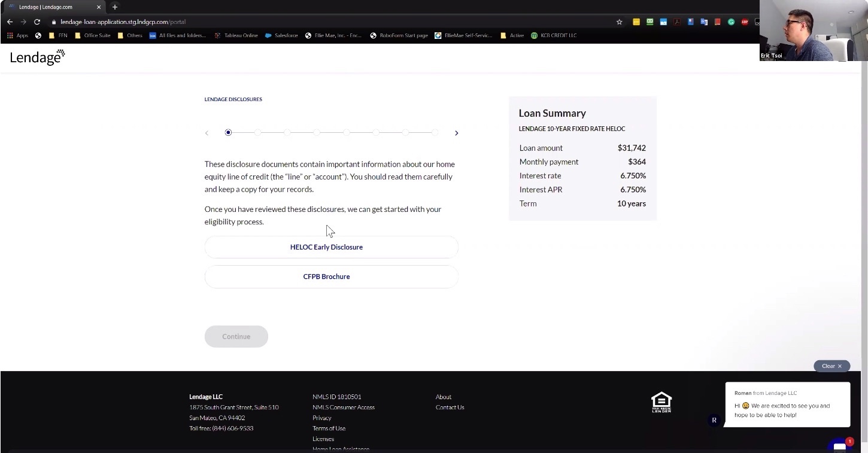Click the greyed-out Continue button

coord(236,336)
